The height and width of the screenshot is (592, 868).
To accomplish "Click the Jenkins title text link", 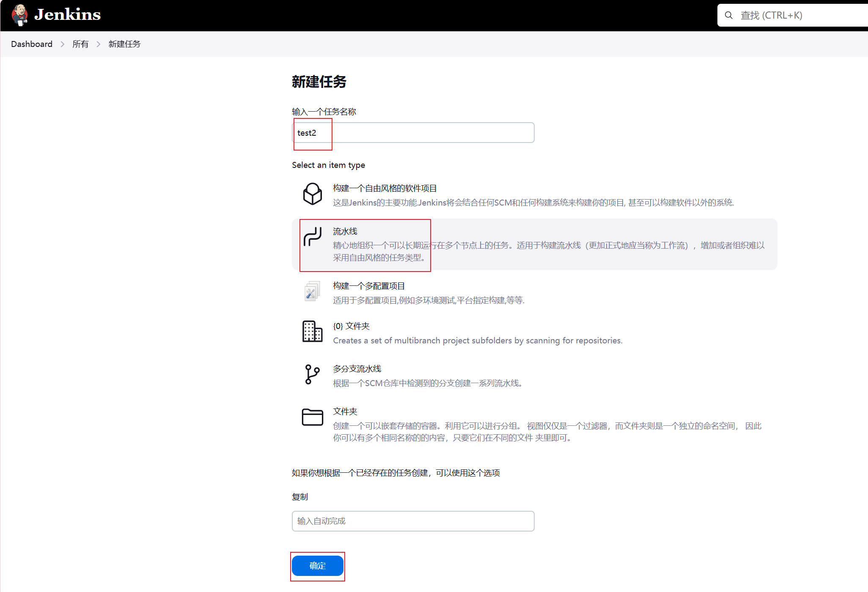I will pos(68,15).
